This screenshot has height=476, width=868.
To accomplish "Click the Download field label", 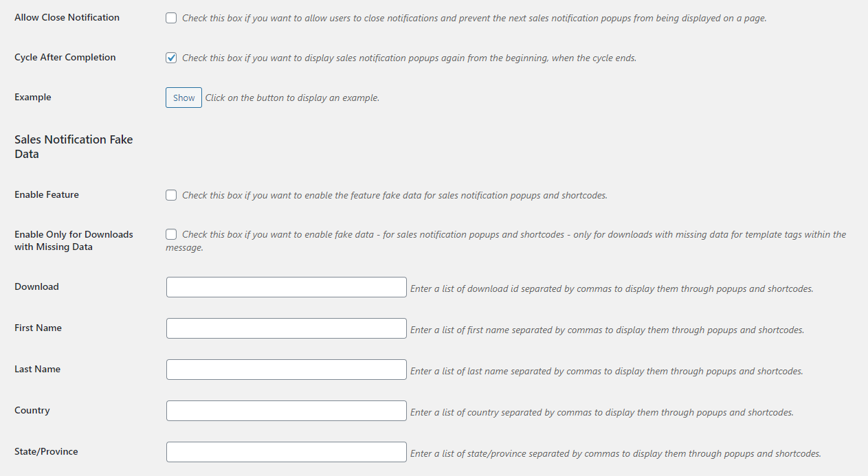I will pos(36,286).
